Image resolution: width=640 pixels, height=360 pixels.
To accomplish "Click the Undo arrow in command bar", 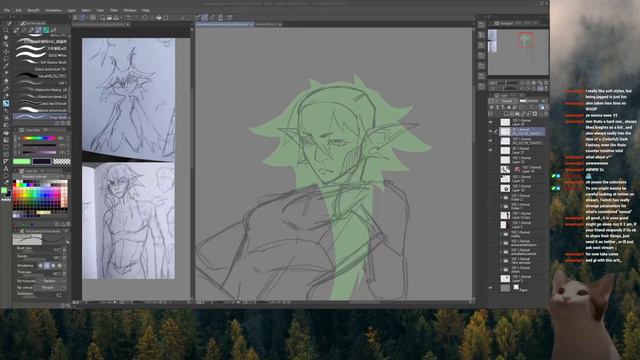I will (x=129, y=18).
